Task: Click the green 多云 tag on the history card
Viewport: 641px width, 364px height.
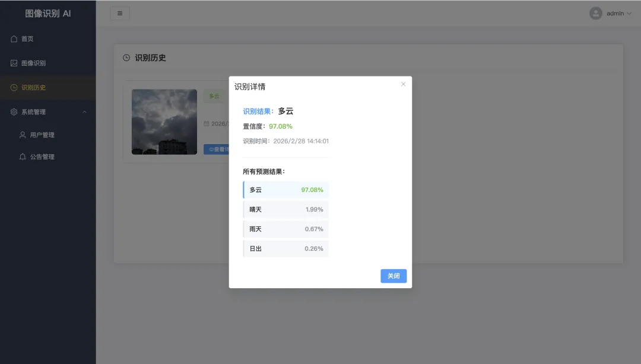Action: [214, 96]
